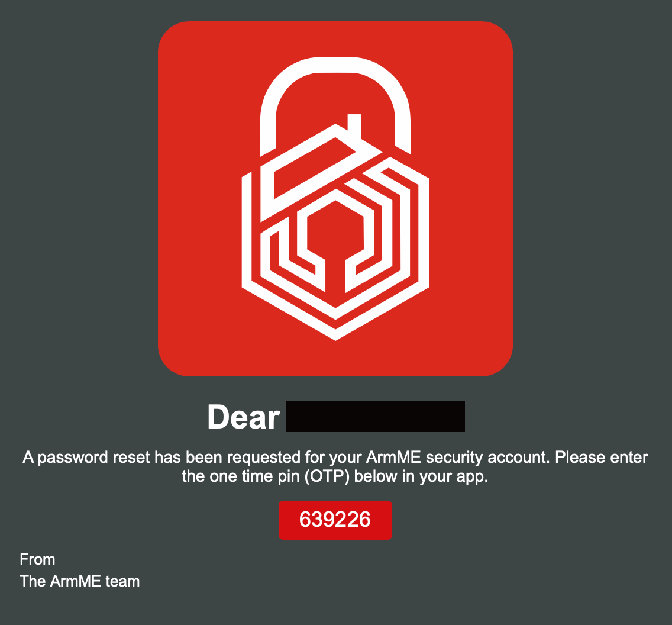This screenshot has width=672, height=625.
Task: Click the outer hexagon bottom point
Action: coord(335,333)
